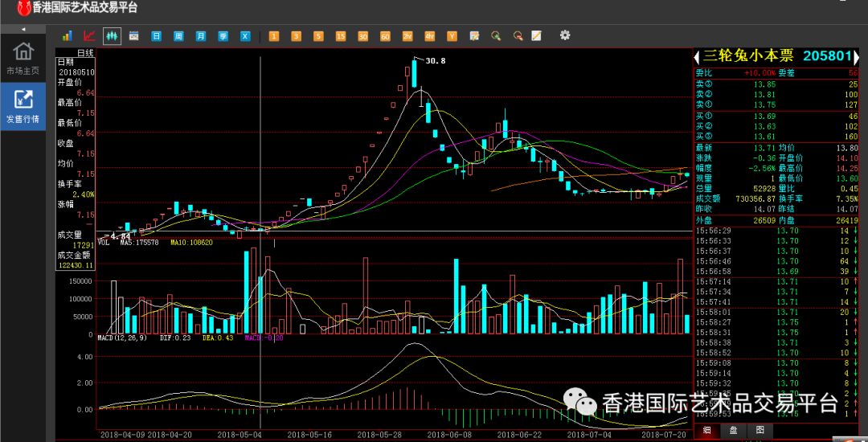Click the 4.84 low price label
This screenshot has height=442, width=868.
tap(120, 236)
